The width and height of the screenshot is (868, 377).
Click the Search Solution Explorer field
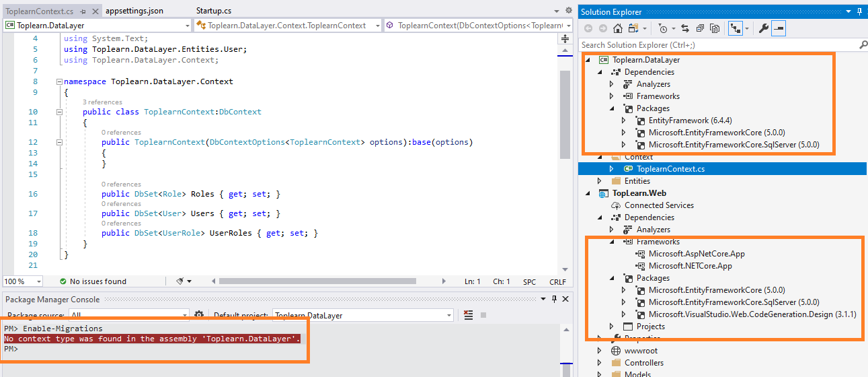tap(716, 45)
